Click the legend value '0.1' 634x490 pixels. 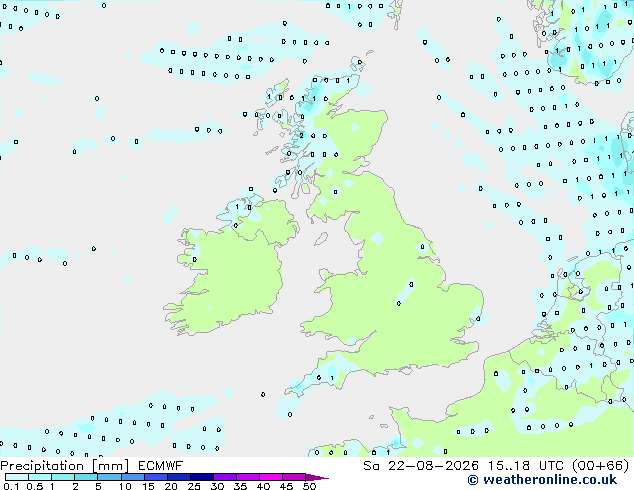coord(11,486)
